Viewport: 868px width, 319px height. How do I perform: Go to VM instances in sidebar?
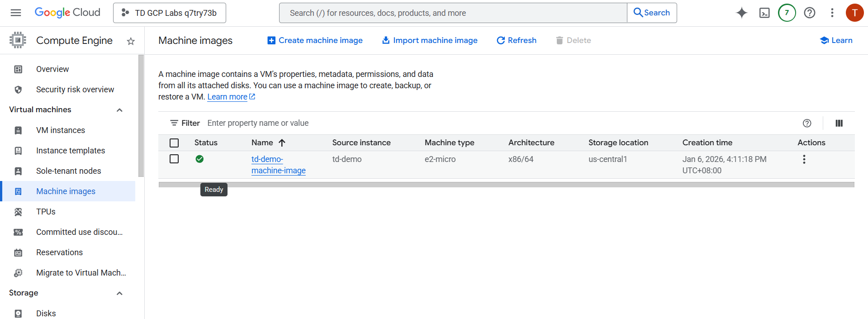pos(61,130)
